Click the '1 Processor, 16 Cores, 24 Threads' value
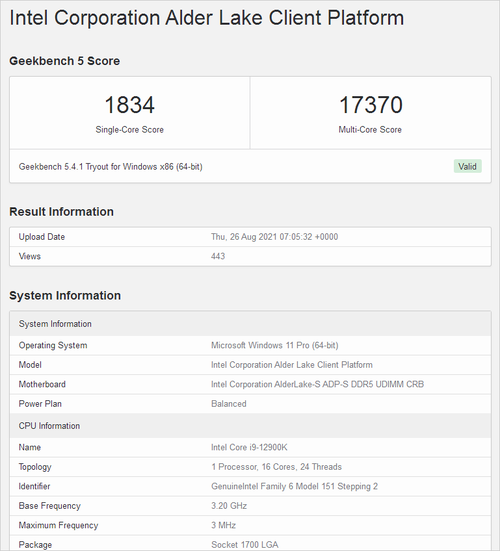500x551 pixels. click(x=276, y=467)
